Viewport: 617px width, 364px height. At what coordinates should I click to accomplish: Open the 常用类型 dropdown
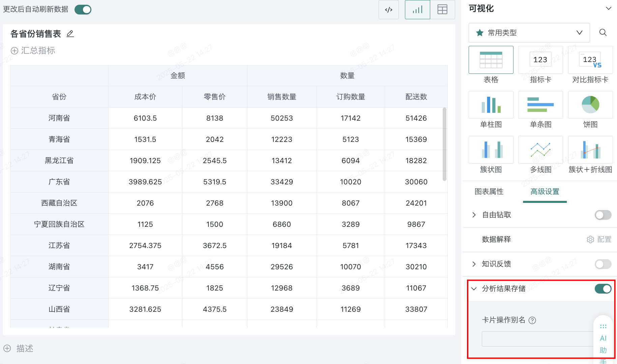[529, 33]
